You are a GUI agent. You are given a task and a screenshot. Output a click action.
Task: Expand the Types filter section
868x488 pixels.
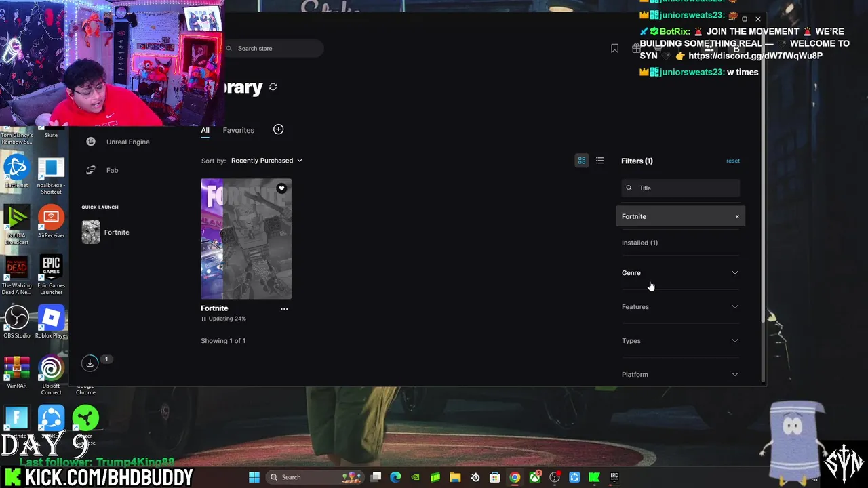click(680, 340)
